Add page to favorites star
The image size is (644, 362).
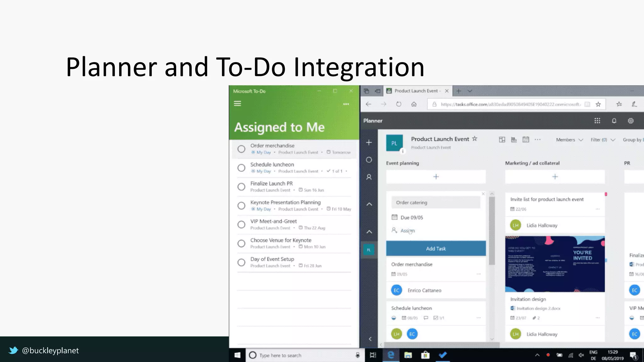[x=598, y=104]
